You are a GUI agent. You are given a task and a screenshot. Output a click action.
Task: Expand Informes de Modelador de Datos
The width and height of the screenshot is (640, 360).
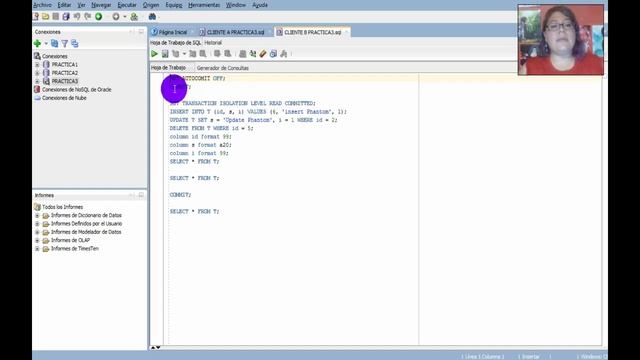pos(37,232)
